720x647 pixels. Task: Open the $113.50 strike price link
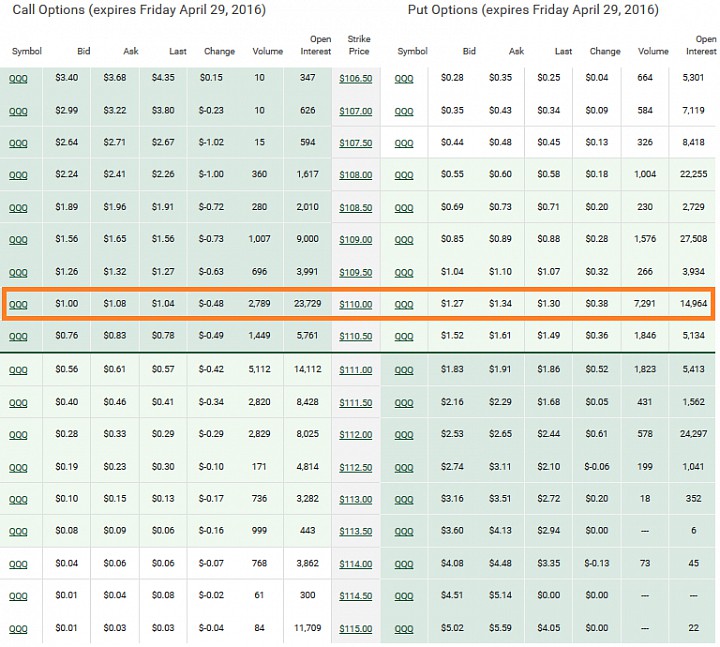pyautogui.click(x=355, y=531)
